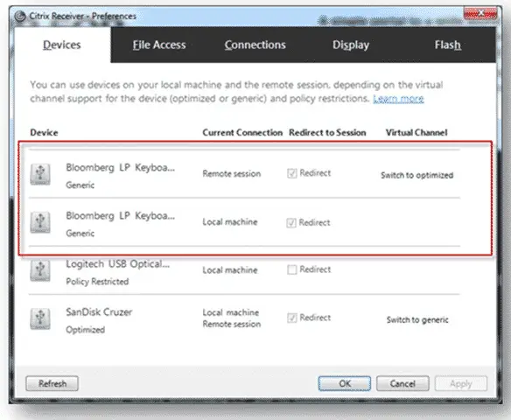Close the Preferences window
This screenshot has height=420, width=511.
pos(480,13)
